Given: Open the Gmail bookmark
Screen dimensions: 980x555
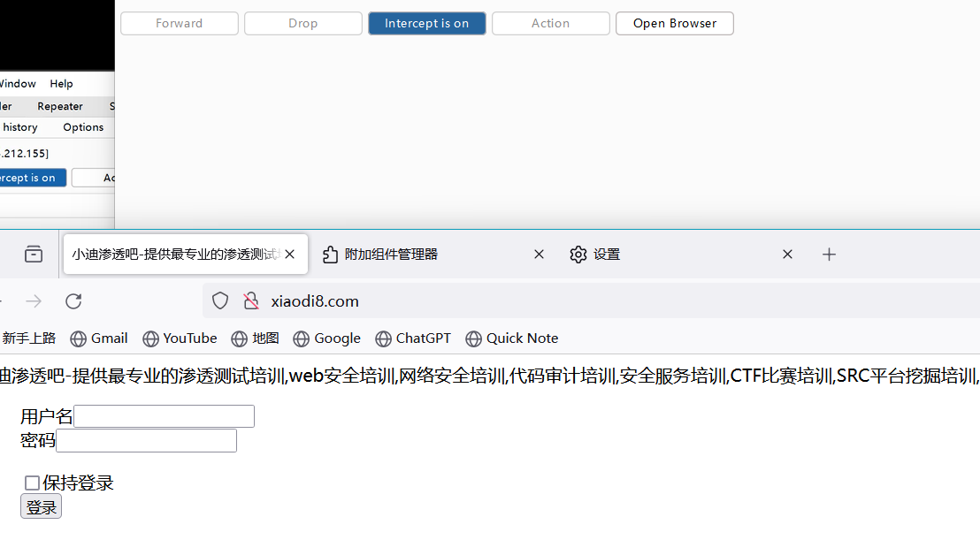Looking at the screenshot, I should (99, 338).
